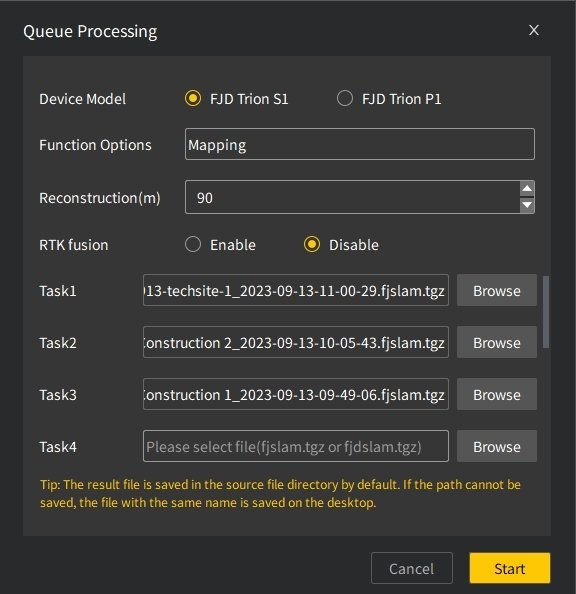This screenshot has height=594, width=576.
Task: Start the queue processing
Action: pos(510,568)
